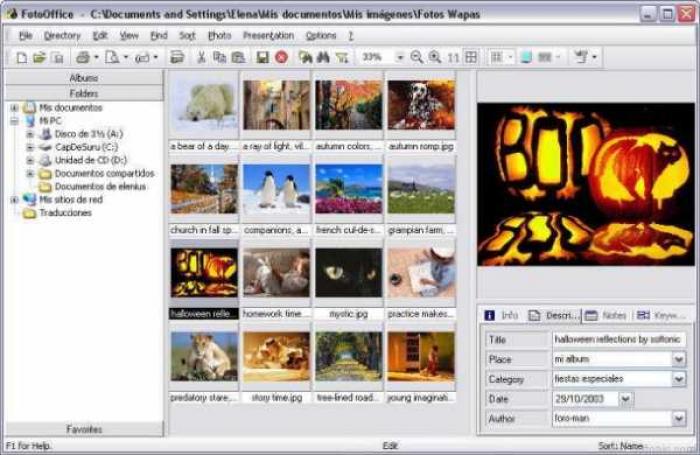The image size is (700, 455).
Task: Click the cyan Preview panel icon
Action: 526,58
